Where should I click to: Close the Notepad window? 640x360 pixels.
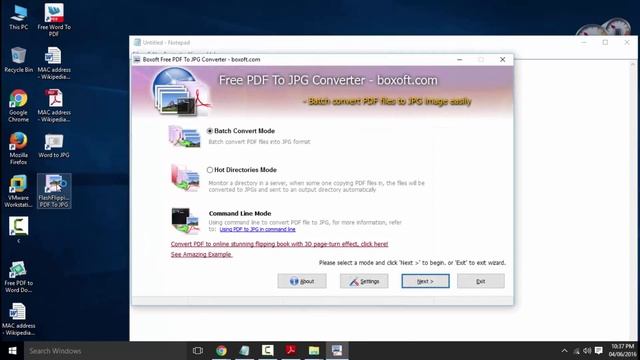tap(627, 42)
